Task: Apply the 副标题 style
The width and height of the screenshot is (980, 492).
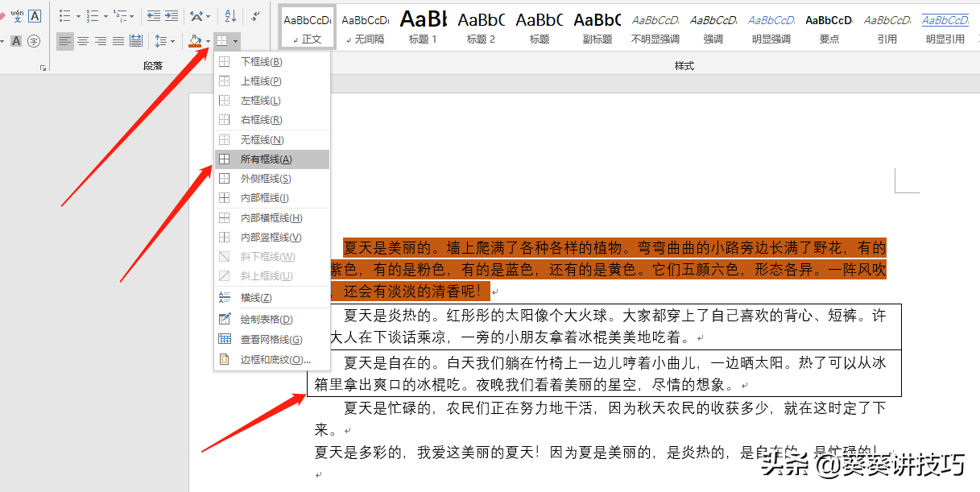Action: click(x=598, y=27)
